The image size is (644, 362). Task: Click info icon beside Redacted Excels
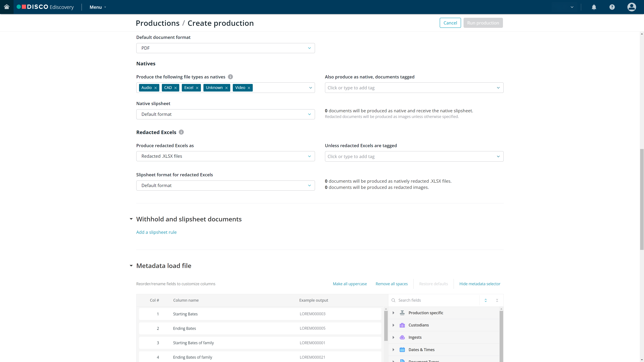tap(181, 132)
